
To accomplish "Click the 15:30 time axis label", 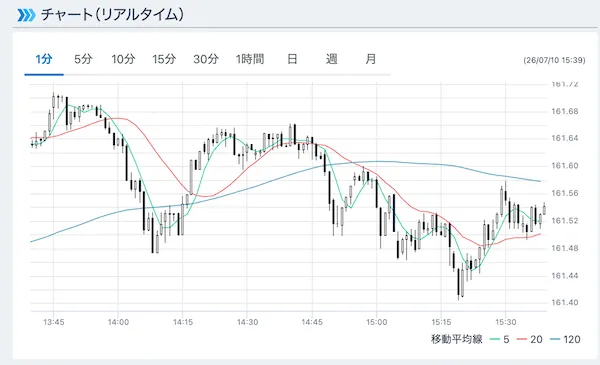I will click(505, 322).
